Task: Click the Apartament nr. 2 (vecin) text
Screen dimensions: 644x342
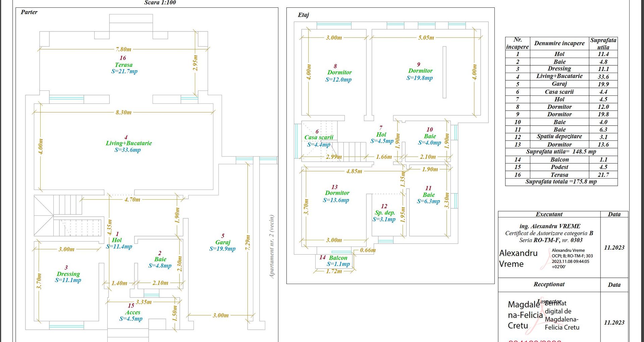Action: point(272,246)
